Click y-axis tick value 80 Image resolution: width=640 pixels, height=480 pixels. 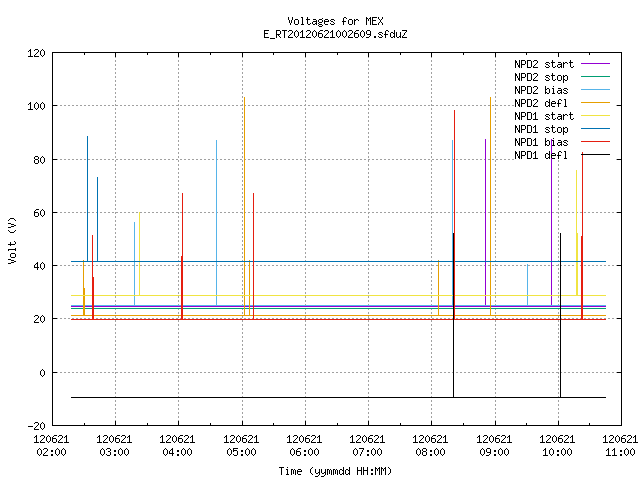39,160
